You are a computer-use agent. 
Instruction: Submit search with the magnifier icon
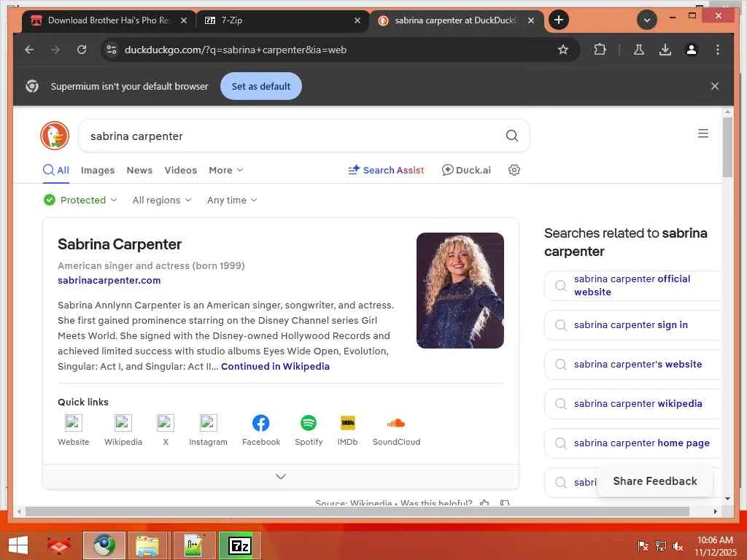pyautogui.click(x=511, y=136)
